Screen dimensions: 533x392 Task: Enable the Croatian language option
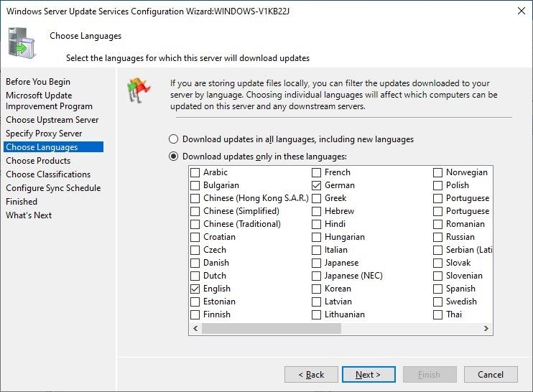click(195, 237)
